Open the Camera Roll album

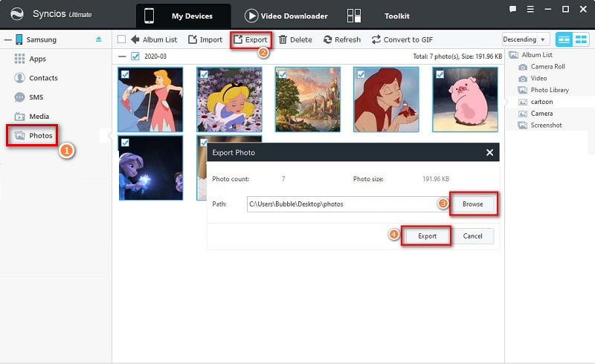[x=542, y=66]
